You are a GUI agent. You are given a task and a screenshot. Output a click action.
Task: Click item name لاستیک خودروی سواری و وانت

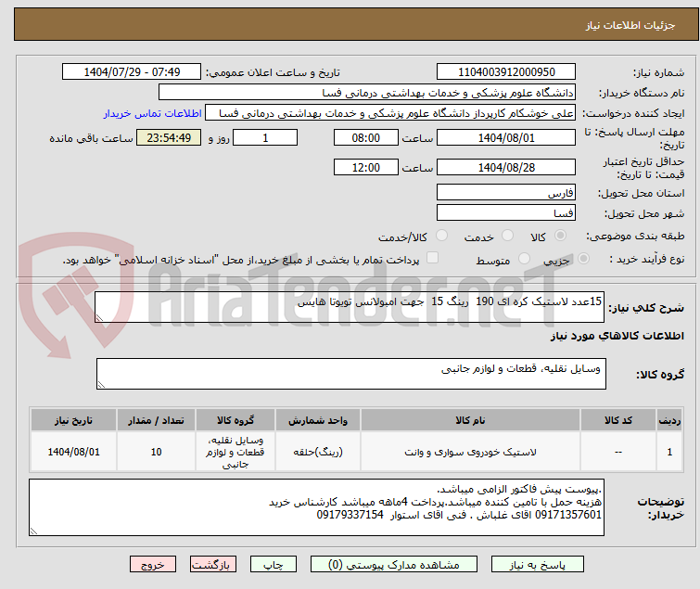[470, 452]
